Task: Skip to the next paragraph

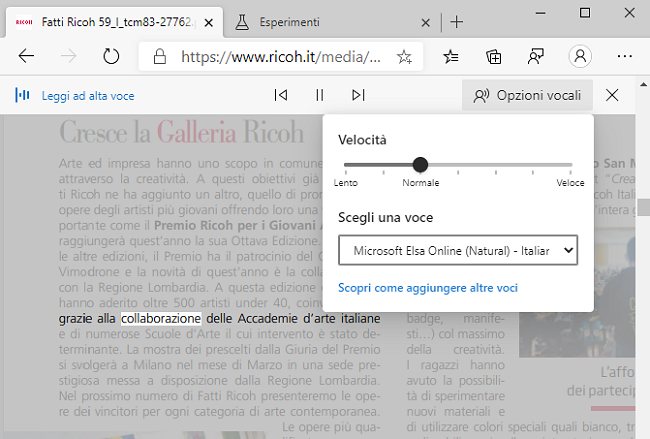Action: pyautogui.click(x=358, y=95)
